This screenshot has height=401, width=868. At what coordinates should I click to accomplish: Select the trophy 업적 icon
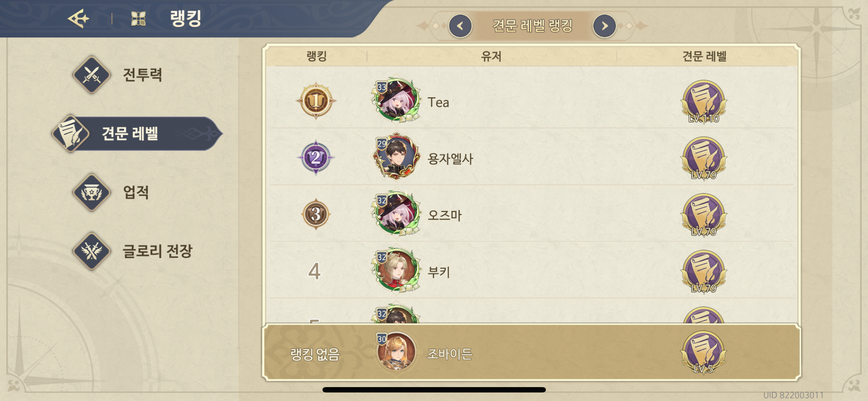(92, 192)
